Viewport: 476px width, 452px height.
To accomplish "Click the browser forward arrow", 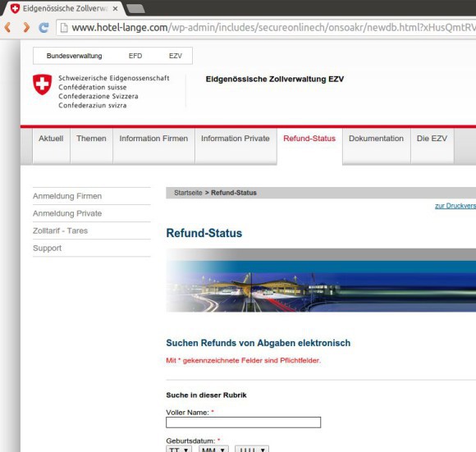I will pyautogui.click(x=26, y=27).
